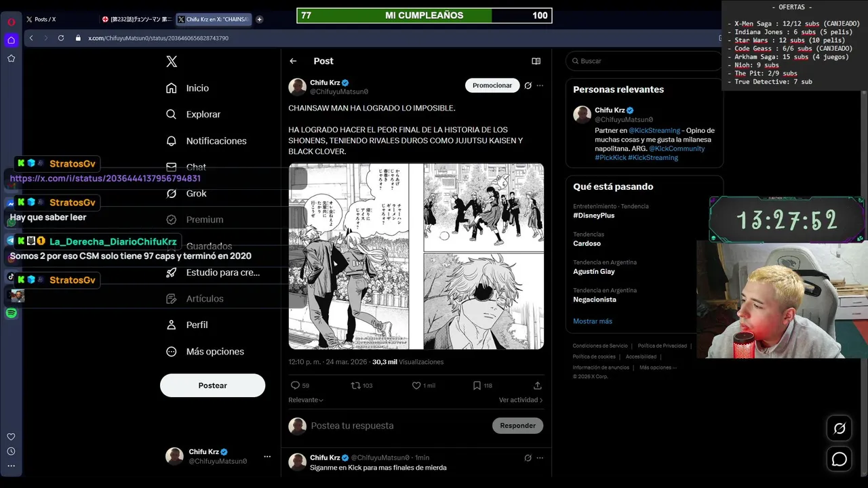
Task: Click the Notificaciones bell icon
Action: coord(172,141)
